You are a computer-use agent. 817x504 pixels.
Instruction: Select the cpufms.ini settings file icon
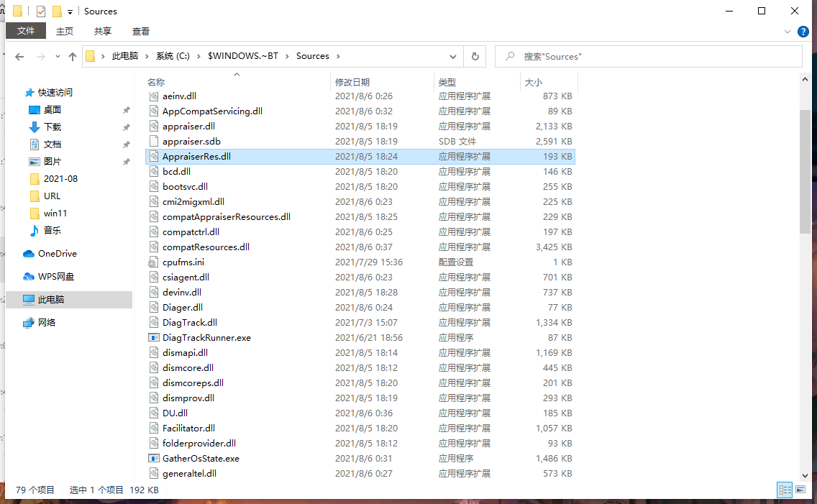pyautogui.click(x=153, y=262)
